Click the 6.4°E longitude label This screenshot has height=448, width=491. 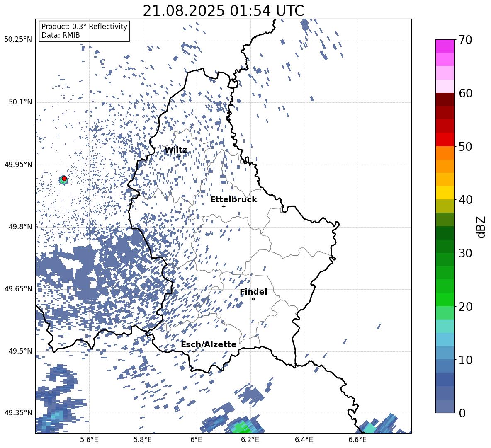click(304, 440)
